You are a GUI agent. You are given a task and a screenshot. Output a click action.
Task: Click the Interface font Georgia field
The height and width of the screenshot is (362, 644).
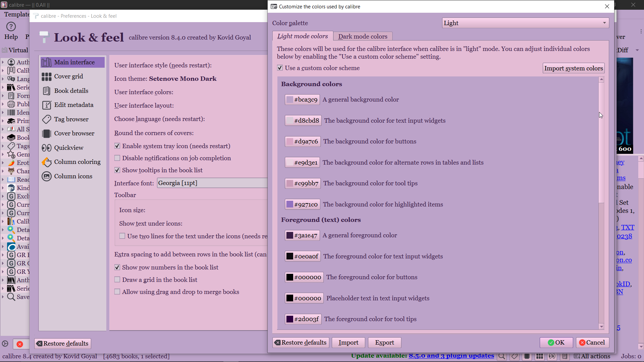[212, 183]
